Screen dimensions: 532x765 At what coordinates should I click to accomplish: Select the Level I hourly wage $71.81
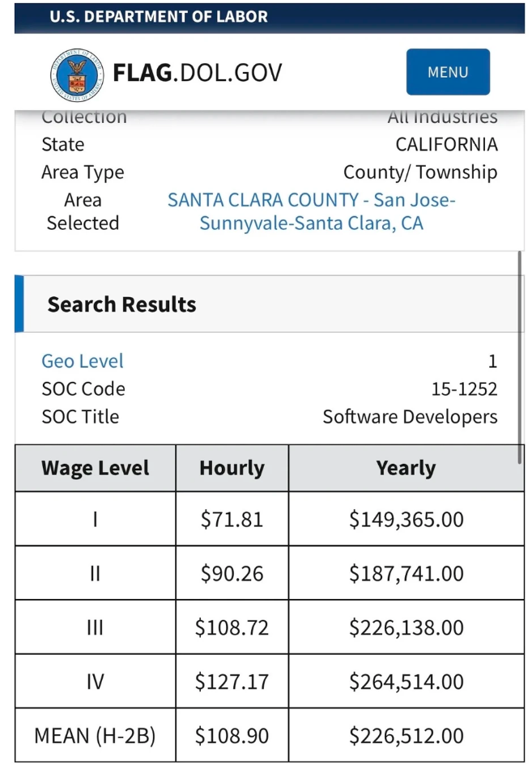[x=232, y=519]
